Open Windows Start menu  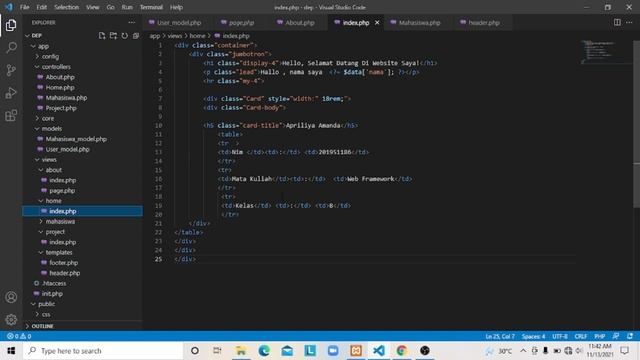click(x=11, y=351)
